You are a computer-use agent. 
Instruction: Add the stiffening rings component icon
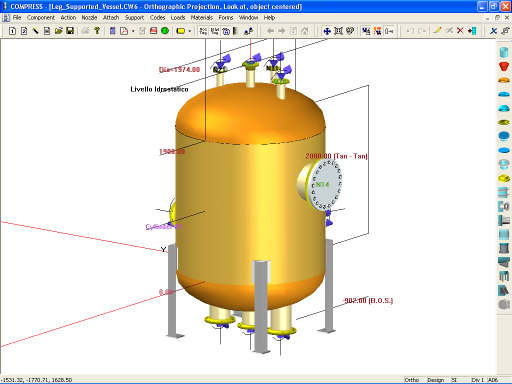(504, 192)
